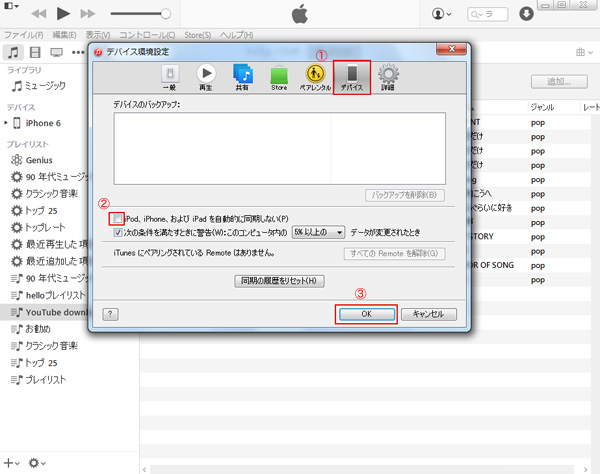600x474 pixels.
Task: Open the 表示(V) menu
Action: click(98, 35)
